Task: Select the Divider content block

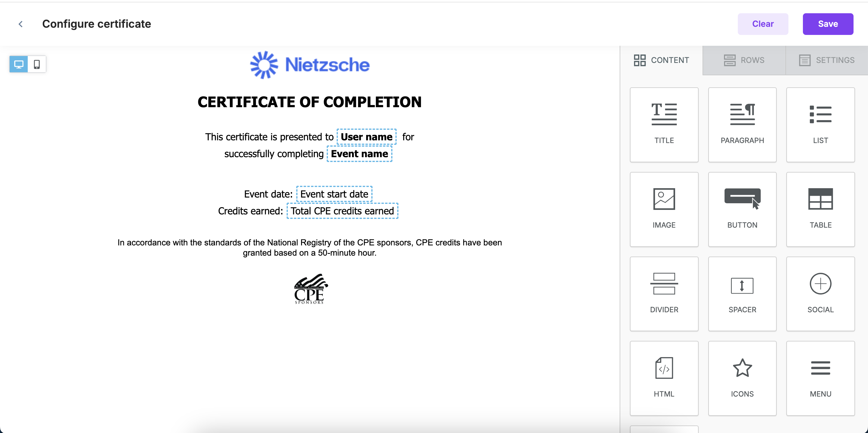Action: click(664, 294)
